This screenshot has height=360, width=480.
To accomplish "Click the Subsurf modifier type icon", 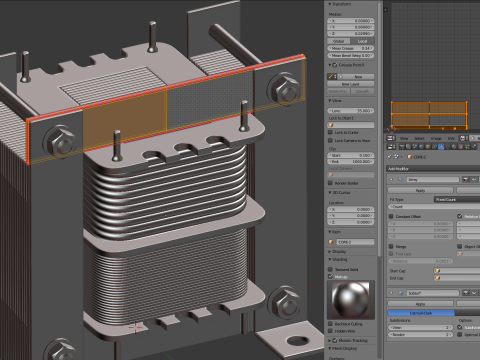I will tap(401, 293).
